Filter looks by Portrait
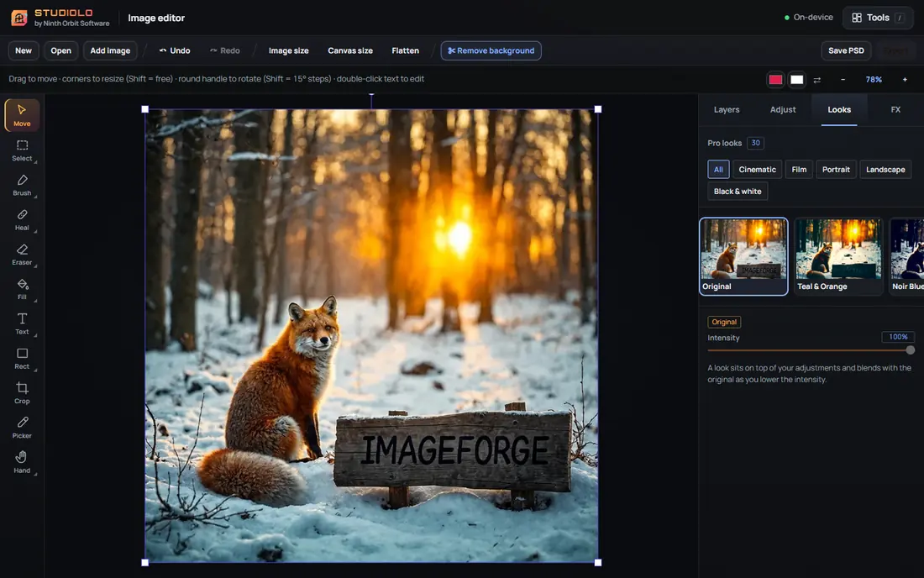 (x=836, y=170)
